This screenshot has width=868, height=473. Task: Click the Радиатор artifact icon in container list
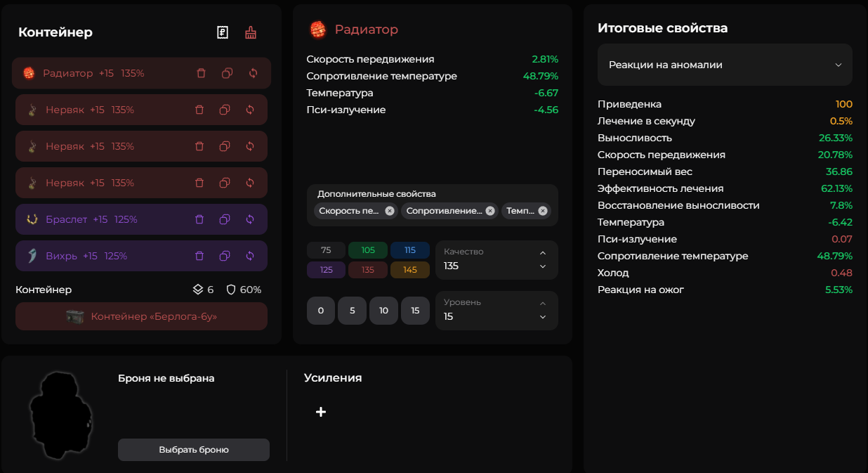coord(29,73)
